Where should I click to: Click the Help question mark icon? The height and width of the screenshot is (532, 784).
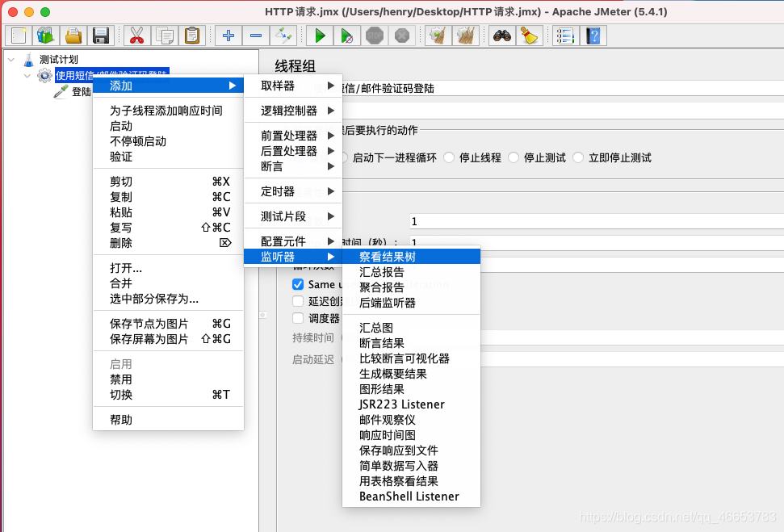coord(593,36)
